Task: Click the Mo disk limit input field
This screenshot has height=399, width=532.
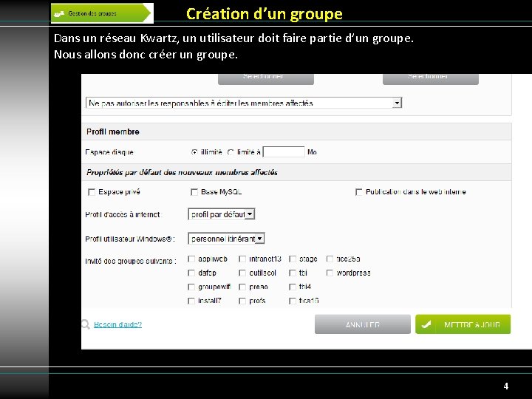Action: pos(284,152)
